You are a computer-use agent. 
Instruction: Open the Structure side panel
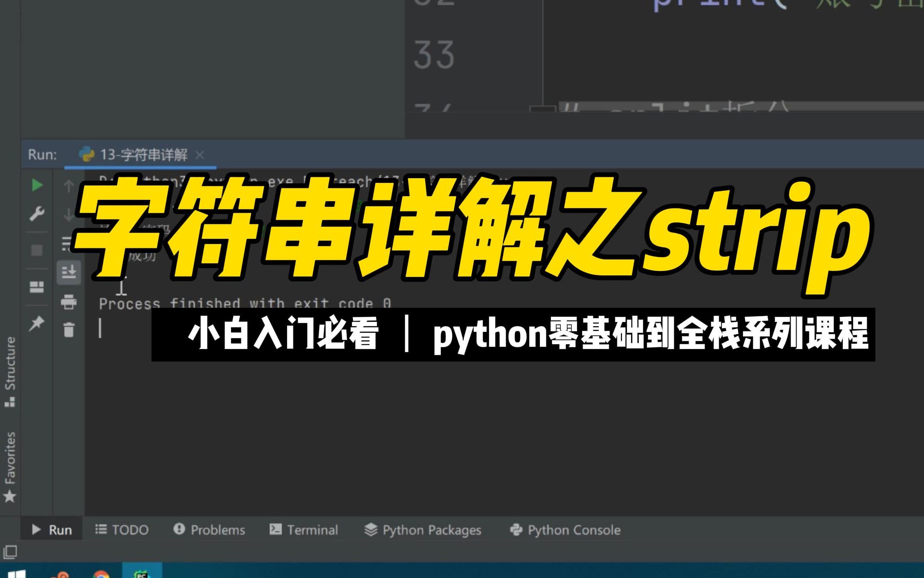[x=10, y=372]
